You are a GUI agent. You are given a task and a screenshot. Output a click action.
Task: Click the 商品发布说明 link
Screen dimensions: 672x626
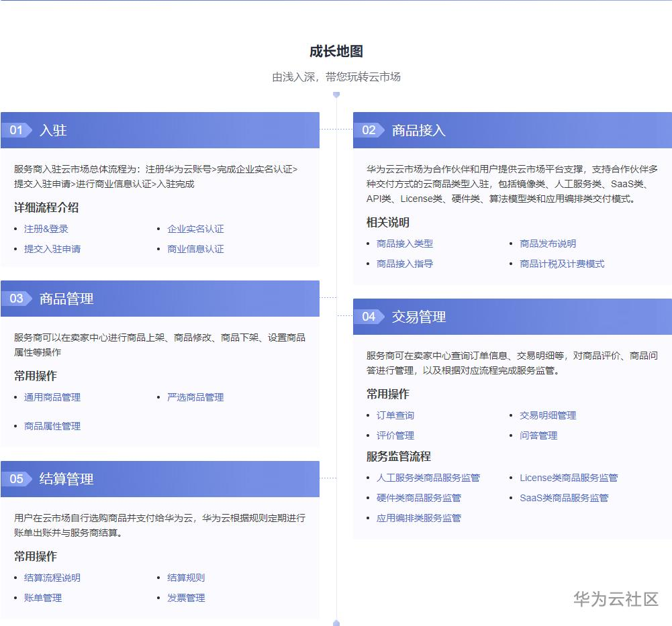[x=547, y=244]
